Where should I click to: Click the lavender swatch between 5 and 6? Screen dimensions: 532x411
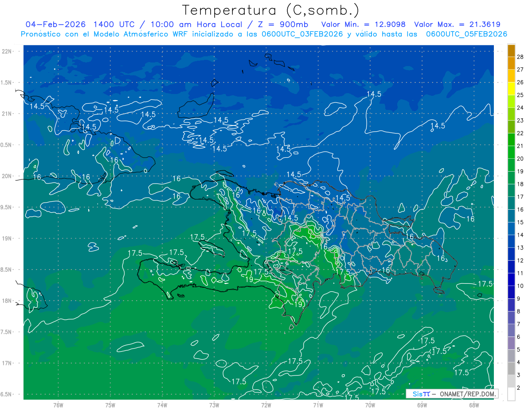click(x=511, y=343)
